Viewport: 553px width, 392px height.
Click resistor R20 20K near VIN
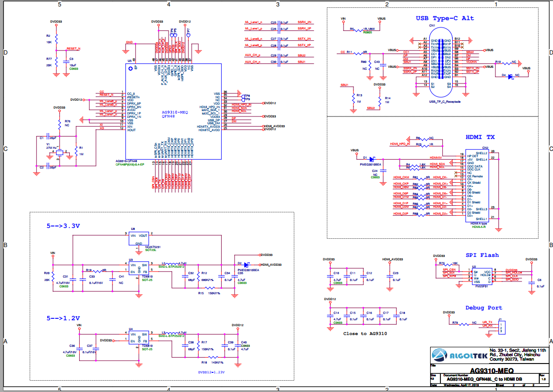click(x=53, y=277)
